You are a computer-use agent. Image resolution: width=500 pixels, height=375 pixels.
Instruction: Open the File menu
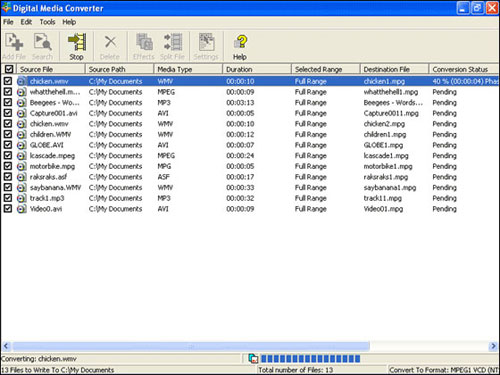click(x=8, y=22)
